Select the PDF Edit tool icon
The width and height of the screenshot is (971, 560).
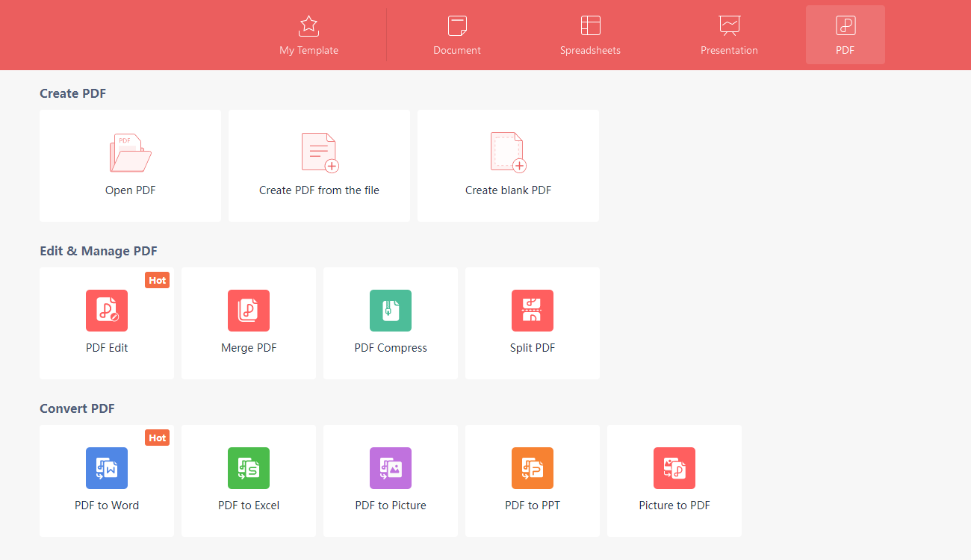coord(106,311)
